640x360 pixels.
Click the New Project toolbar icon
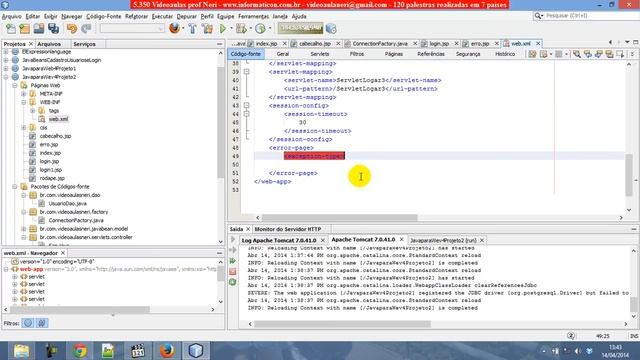tap(24, 29)
